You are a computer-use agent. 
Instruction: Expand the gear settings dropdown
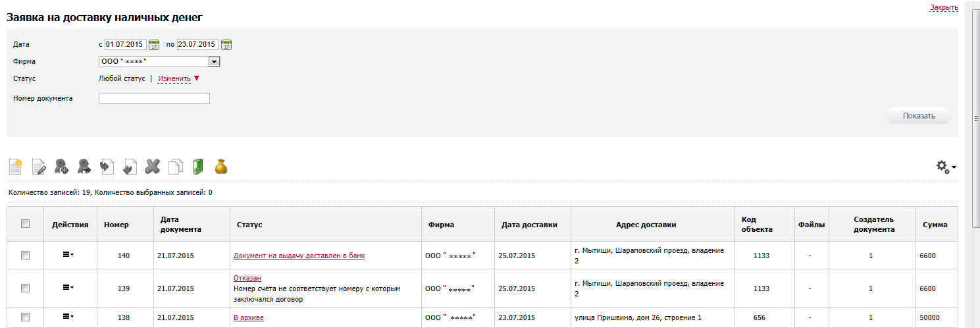click(x=946, y=167)
